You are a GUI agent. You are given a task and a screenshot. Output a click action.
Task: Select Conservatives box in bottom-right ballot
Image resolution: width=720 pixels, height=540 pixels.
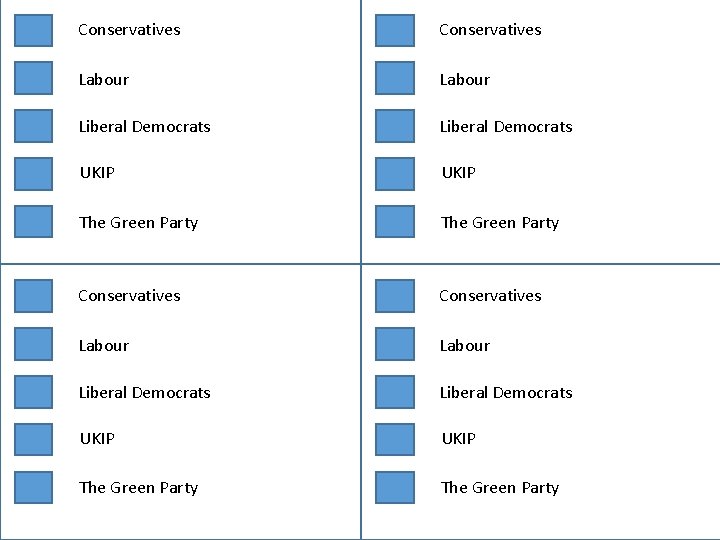click(395, 296)
